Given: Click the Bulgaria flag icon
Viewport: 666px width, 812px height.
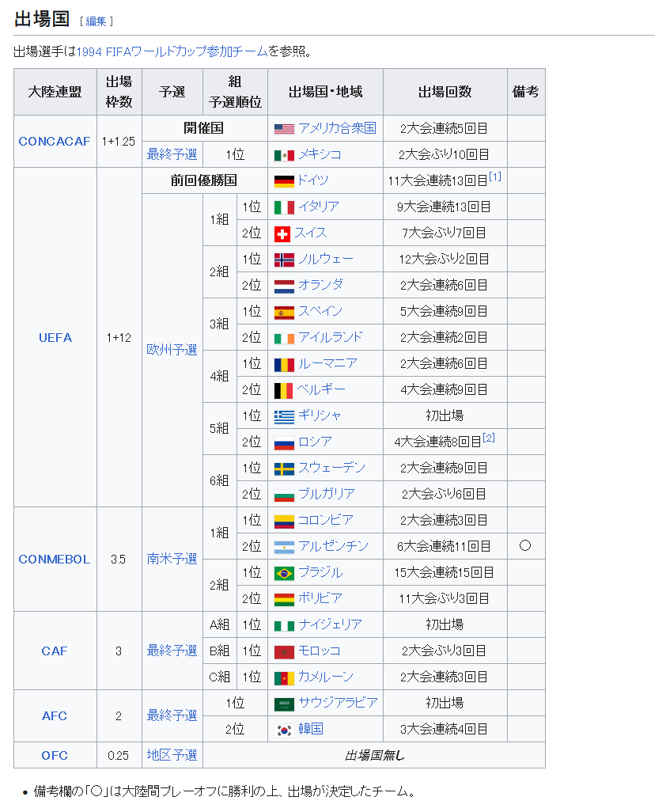Looking at the screenshot, I should pos(284,495).
